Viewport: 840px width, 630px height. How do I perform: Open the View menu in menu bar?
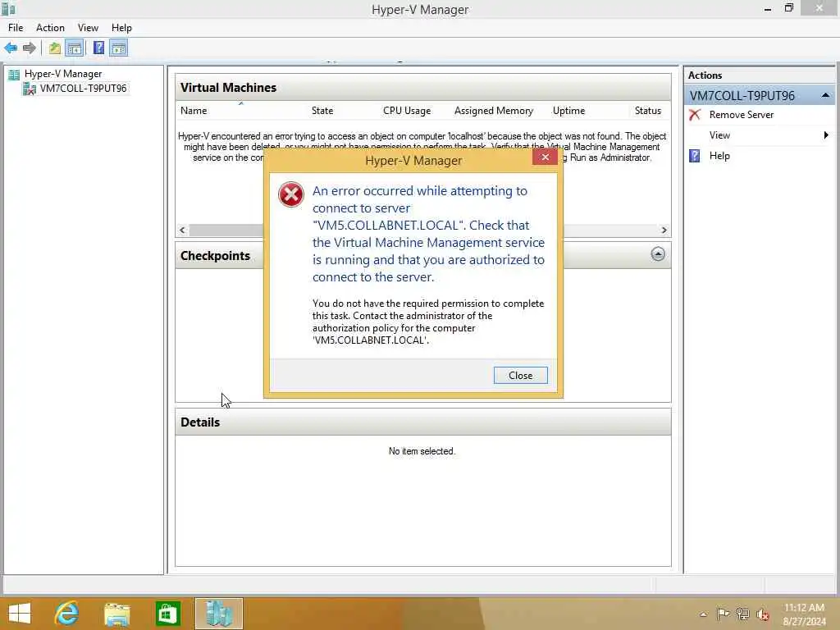coord(88,28)
